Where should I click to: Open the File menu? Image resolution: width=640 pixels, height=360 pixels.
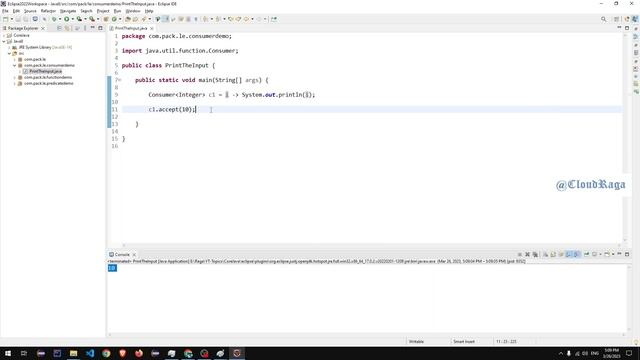[x=5, y=11]
